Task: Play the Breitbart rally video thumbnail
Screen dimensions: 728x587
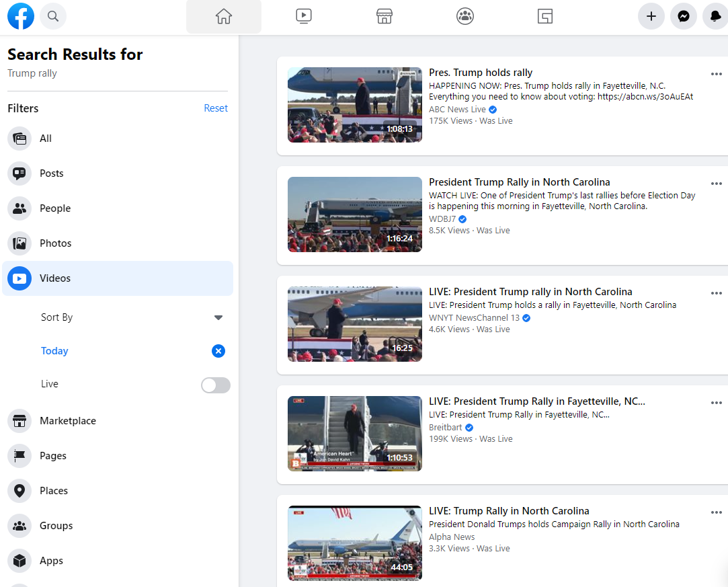Action: [x=355, y=433]
